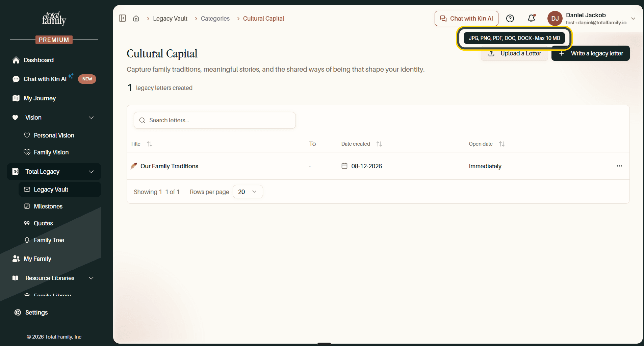644x346 pixels.
Task: Click the Open date column header
Action: pos(481,144)
